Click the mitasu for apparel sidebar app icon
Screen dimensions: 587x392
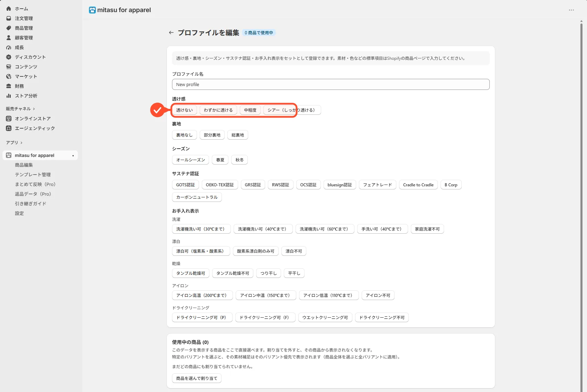click(x=9, y=156)
